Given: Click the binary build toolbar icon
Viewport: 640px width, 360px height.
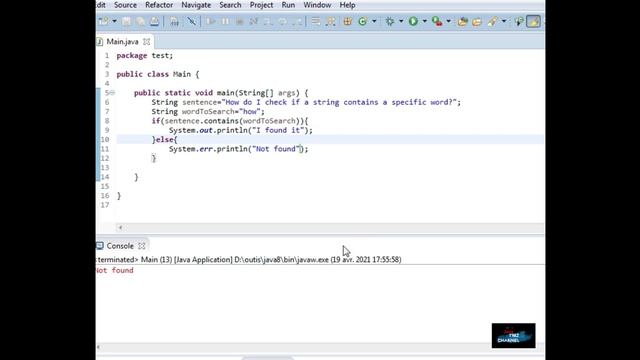Looking at the screenshot, I should pos(174,21).
